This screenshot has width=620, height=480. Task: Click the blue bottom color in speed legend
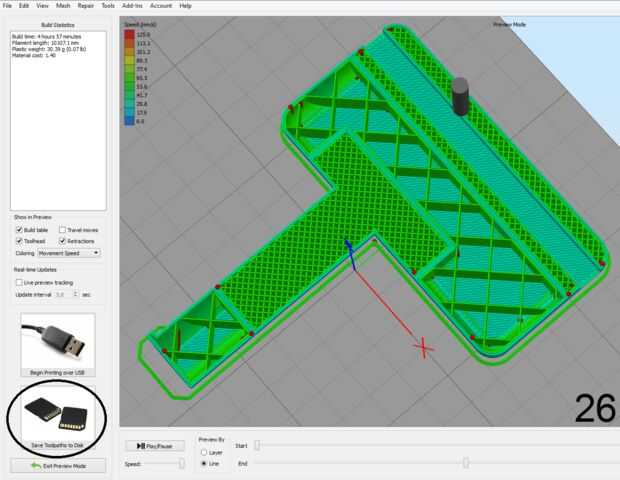point(130,121)
